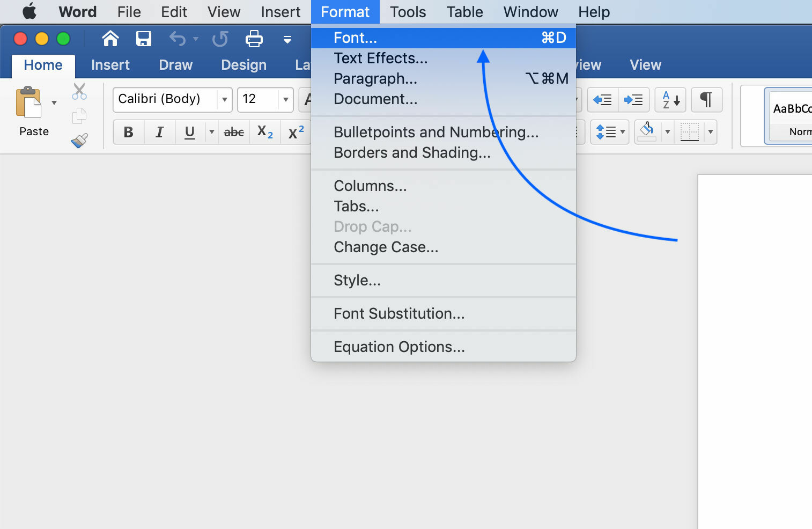Choose Change Case... from the Format menu
The width and height of the screenshot is (812, 529).
point(444,247)
